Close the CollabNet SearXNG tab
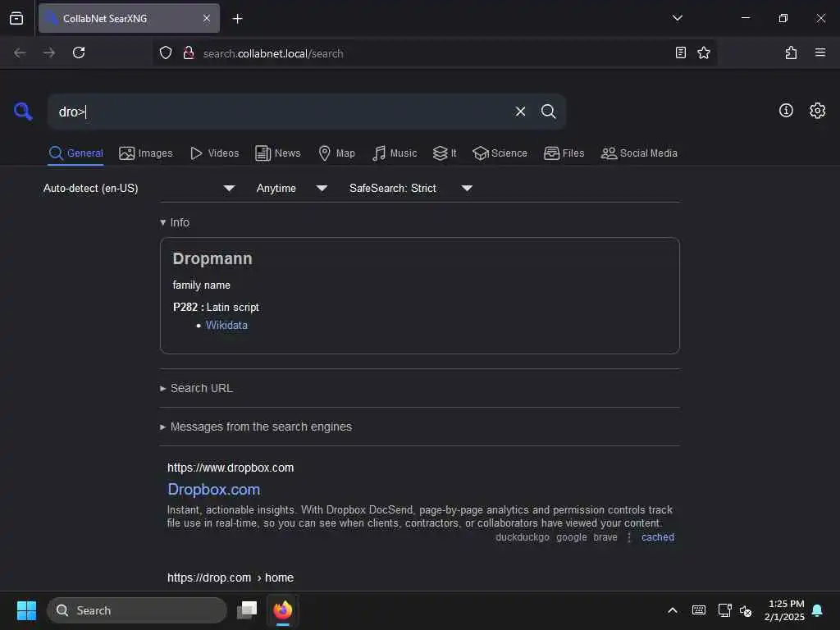Viewport: 840px width, 630px height. [207, 18]
